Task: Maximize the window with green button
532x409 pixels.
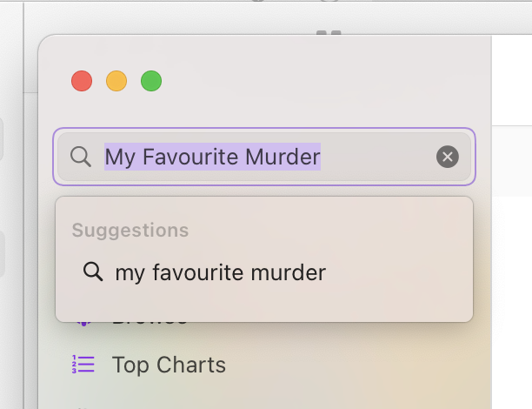Action: [151, 81]
